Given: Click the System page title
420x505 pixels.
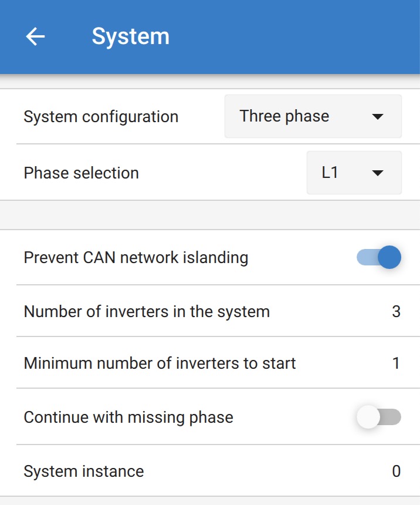Looking at the screenshot, I should pos(130,36).
